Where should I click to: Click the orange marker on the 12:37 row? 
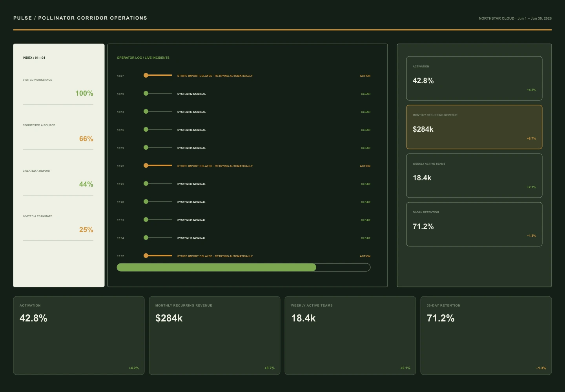[x=146, y=256]
